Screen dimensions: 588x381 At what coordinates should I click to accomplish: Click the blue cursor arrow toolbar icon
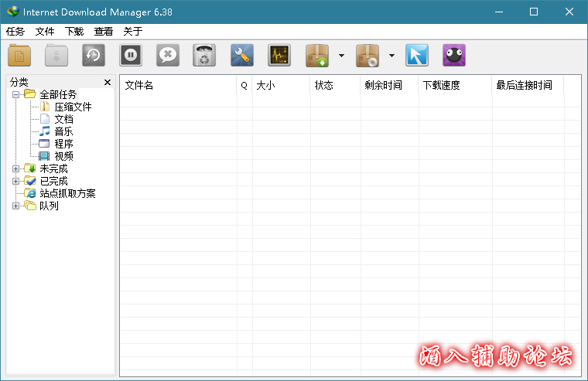point(417,55)
